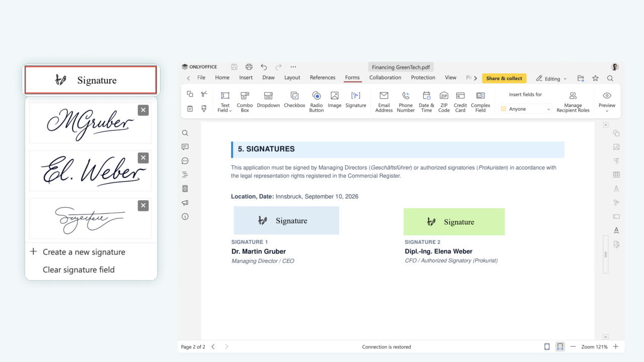
Task: Expand the Preview options dropdown
Action: [607, 111]
